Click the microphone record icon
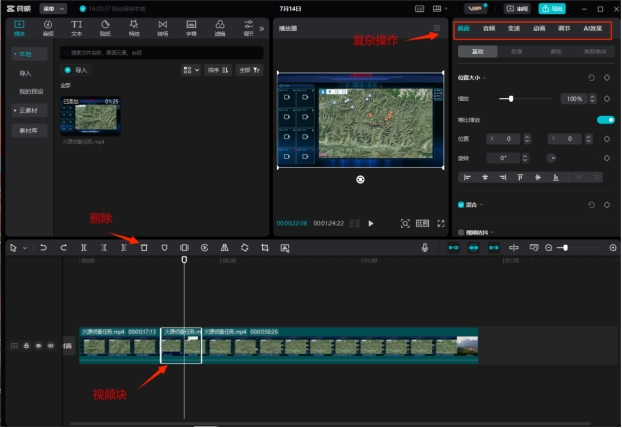The width and height of the screenshot is (622, 428). pyautogui.click(x=425, y=247)
